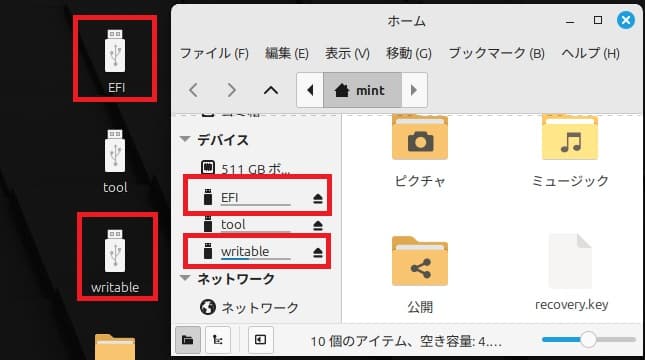Open the folder icon below writable on desktop
This screenshot has width=645, height=360.
115,346
